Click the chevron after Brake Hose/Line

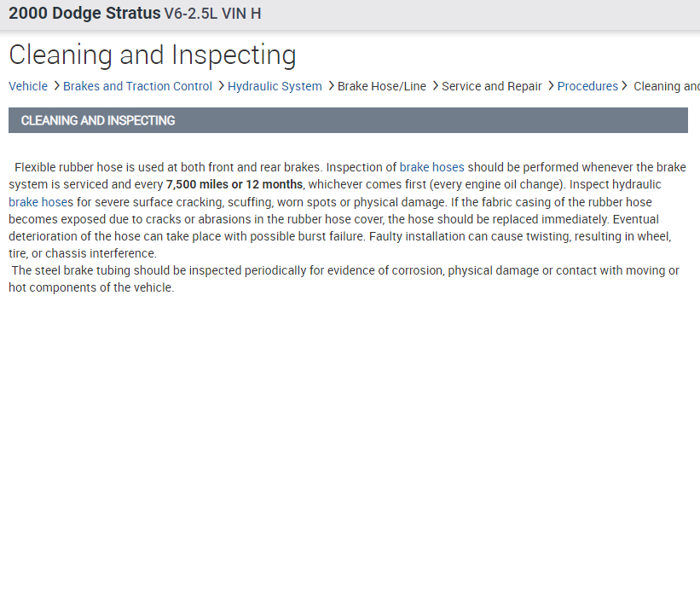[435, 85]
